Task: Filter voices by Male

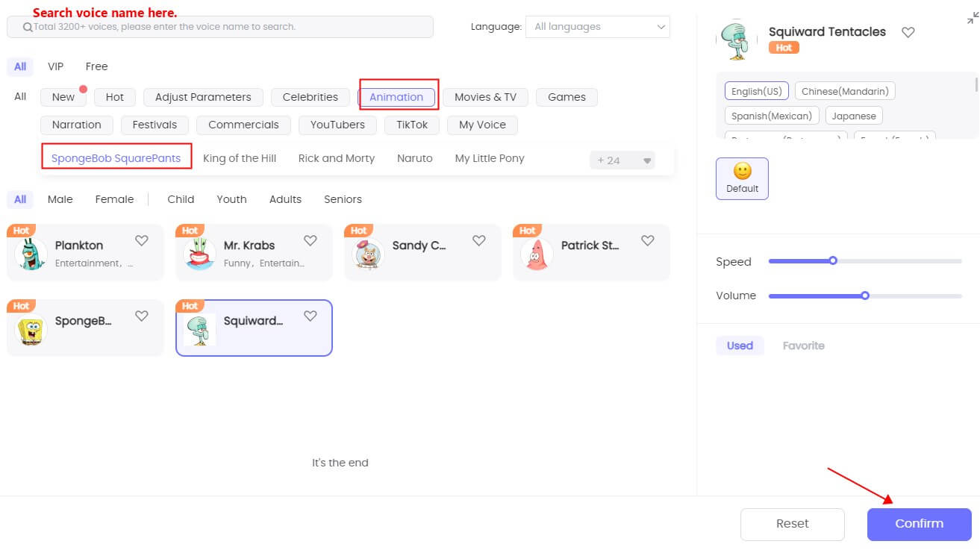Action: [60, 199]
